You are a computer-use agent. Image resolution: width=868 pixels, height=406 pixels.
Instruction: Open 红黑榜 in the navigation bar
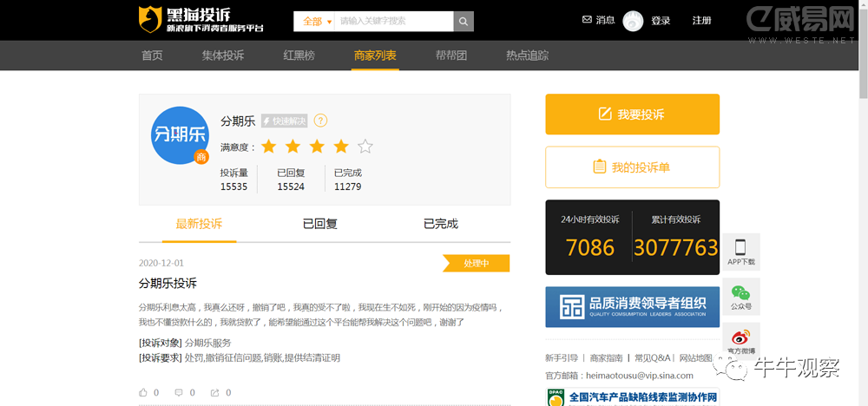click(x=299, y=56)
